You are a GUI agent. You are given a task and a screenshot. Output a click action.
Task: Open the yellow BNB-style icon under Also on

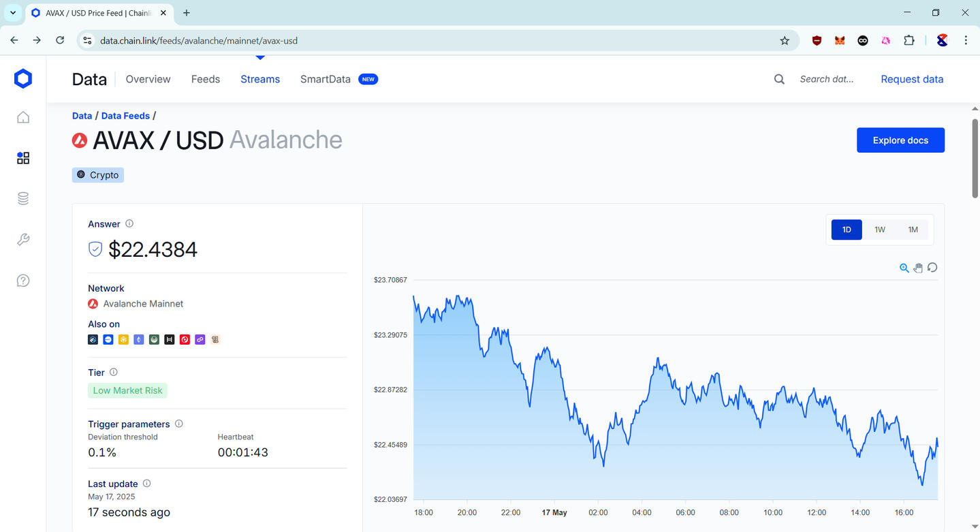[x=123, y=339]
